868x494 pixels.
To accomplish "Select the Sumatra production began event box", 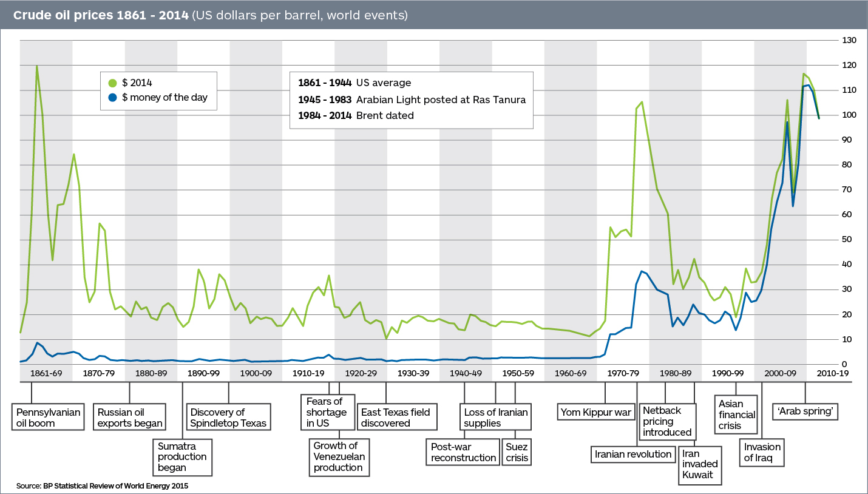I will coord(182,456).
